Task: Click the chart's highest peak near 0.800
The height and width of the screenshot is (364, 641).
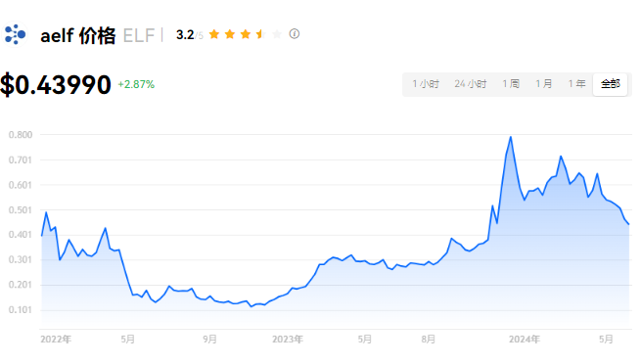Action: [x=511, y=137]
